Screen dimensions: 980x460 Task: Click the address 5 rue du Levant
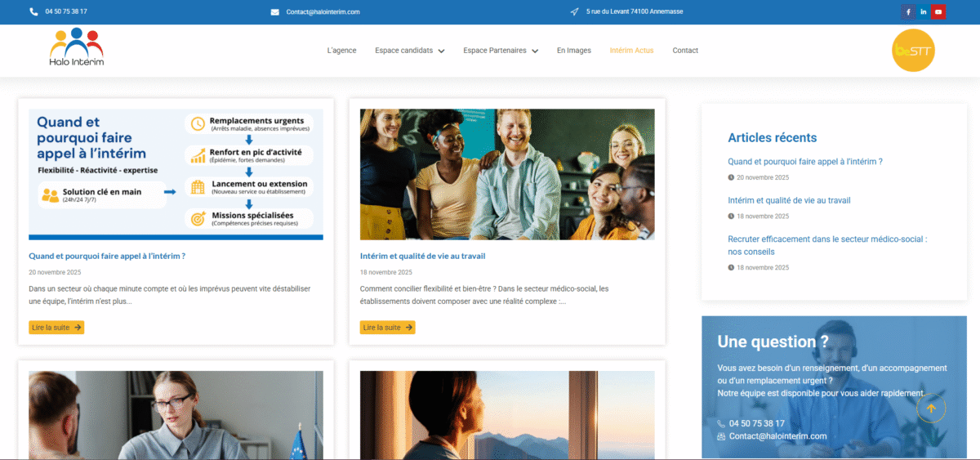coord(635,11)
